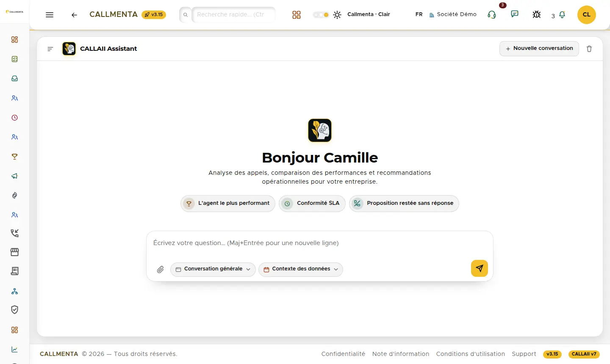Viewport: 610px width, 364px height.
Task: Open the inbox tray icon in sidebar
Action: [x=15, y=79]
